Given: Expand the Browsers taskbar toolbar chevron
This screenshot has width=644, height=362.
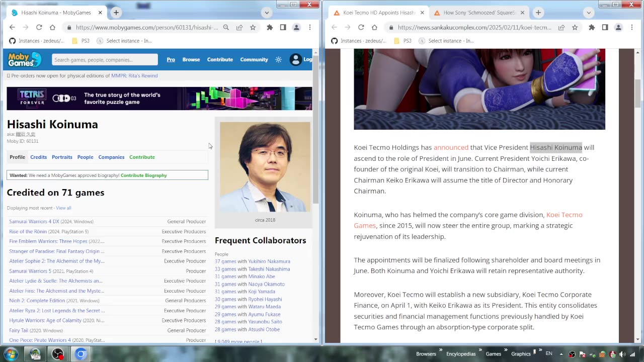Looking at the screenshot, I should [x=440, y=350].
